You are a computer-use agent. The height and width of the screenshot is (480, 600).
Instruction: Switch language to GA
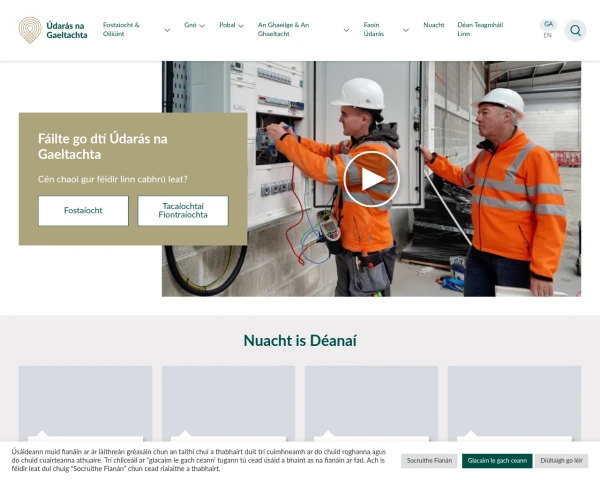click(x=548, y=24)
